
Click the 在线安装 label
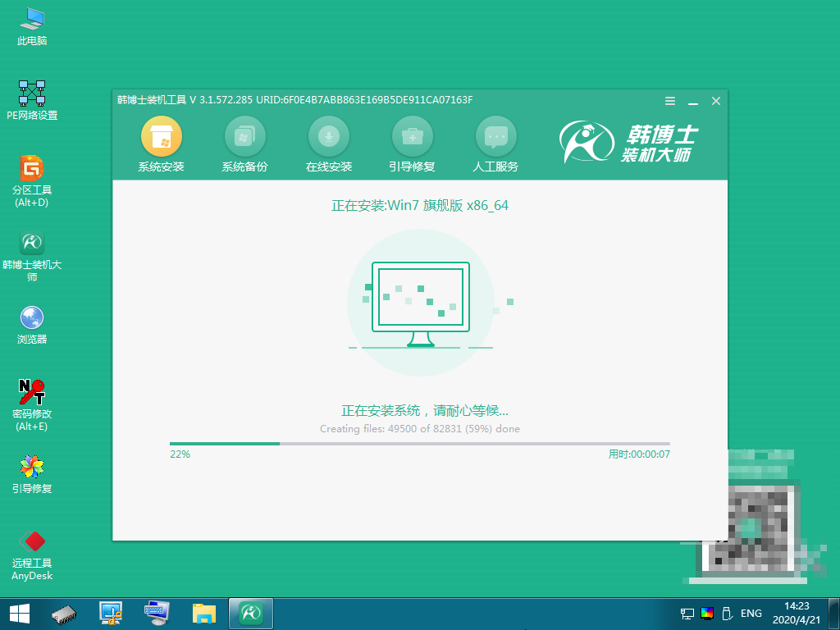click(x=328, y=167)
